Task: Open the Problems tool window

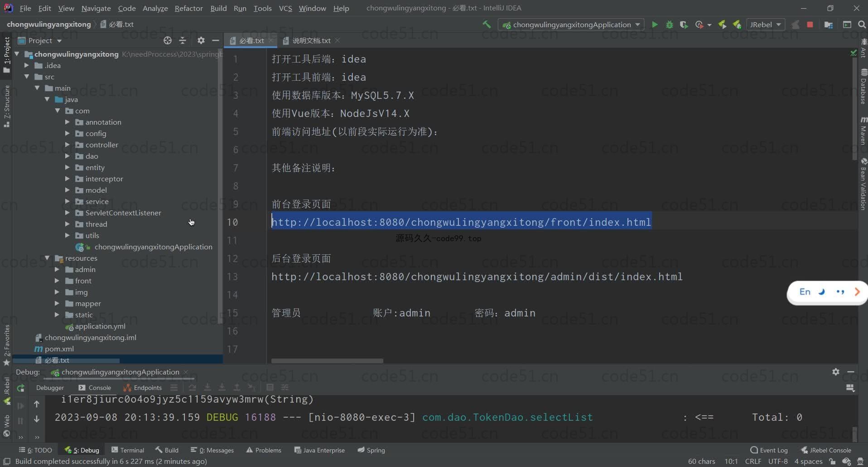Action: [x=264, y=450]
